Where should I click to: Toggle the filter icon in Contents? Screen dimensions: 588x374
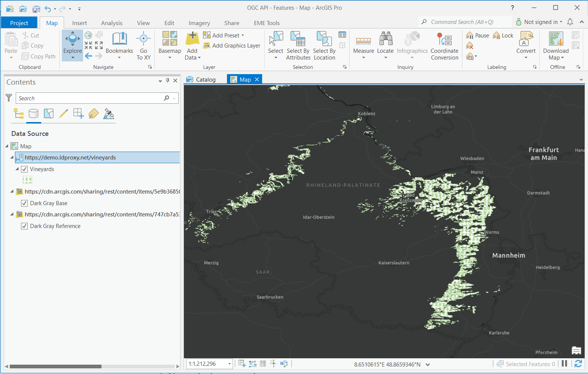[9, 98]
